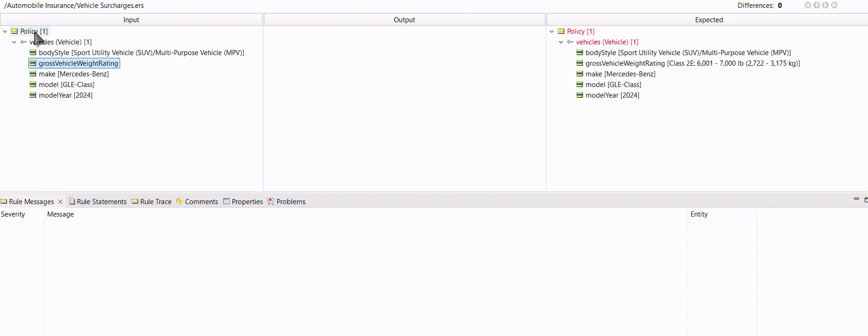Switch to Rule Statements tab
Image resolution: width=868 pixels, height=336 pixels.
pyautogui.click(x=101, y=202)
